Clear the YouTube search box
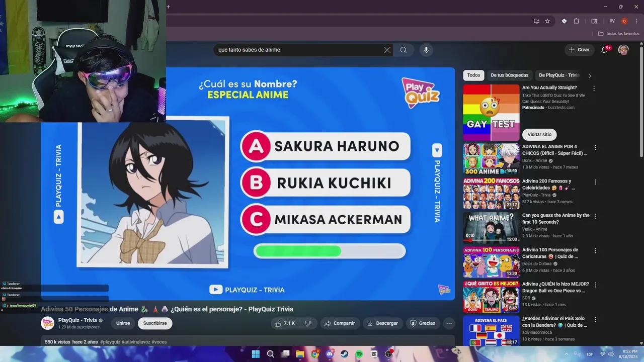Viewport: 644px width, 362px height. tap(387, 50)
